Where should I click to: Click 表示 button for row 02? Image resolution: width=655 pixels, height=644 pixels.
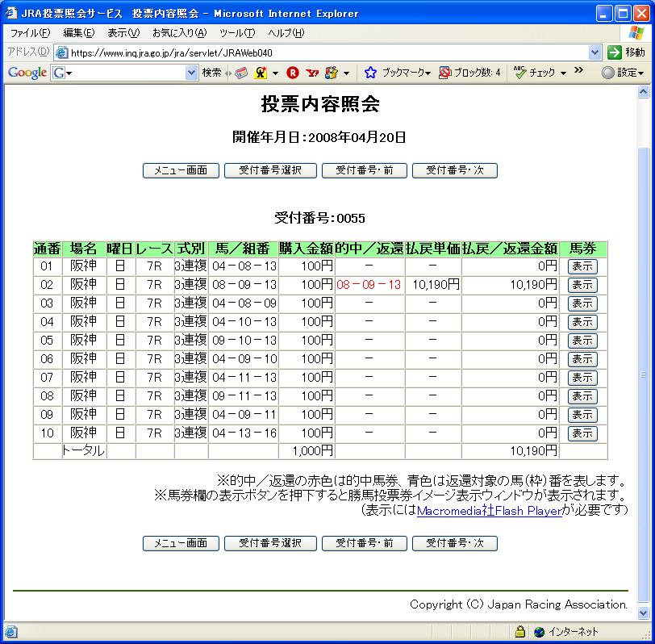click(582, 285)
